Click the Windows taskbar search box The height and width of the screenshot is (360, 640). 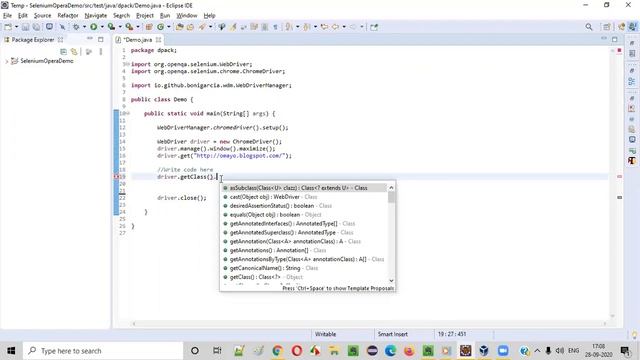point(103,351)
